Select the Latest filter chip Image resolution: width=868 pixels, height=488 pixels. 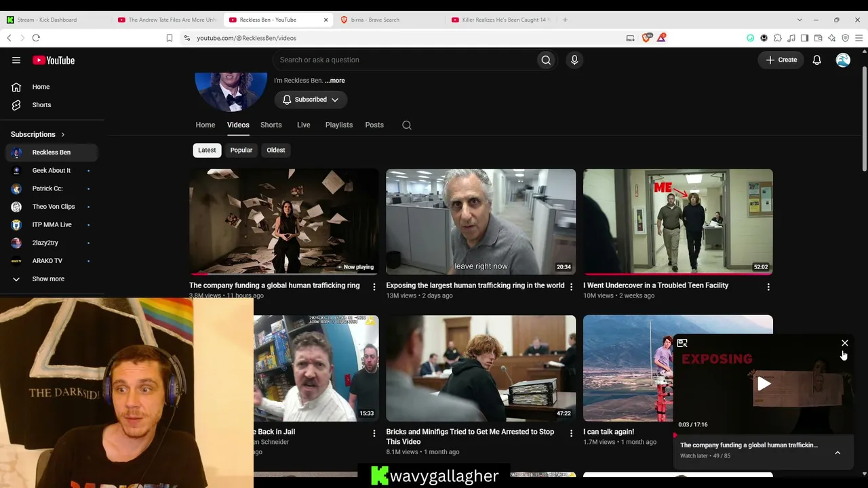[207, 150]
